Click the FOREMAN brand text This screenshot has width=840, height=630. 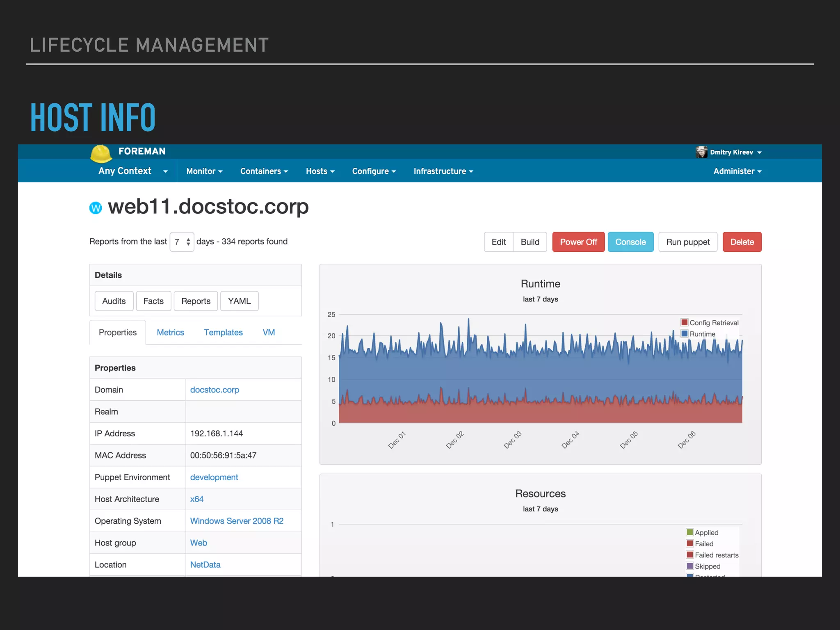142,151
